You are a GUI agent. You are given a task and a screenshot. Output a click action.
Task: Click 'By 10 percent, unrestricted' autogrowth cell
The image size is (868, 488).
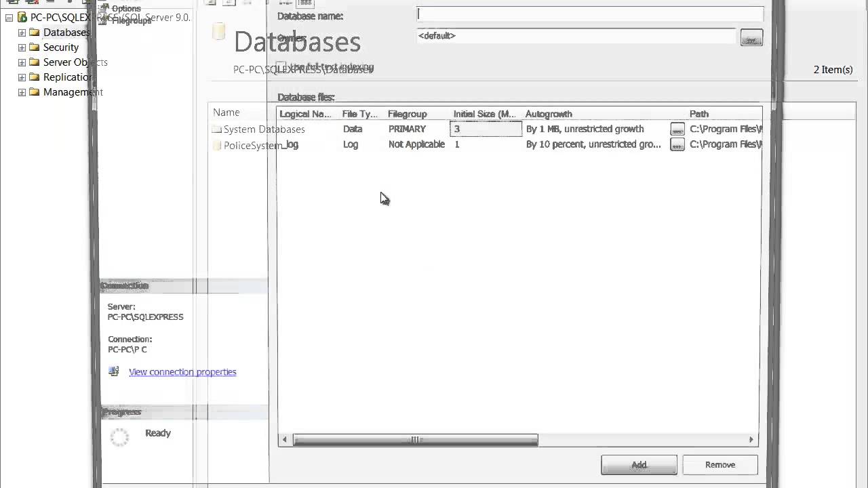click(593, 144)
